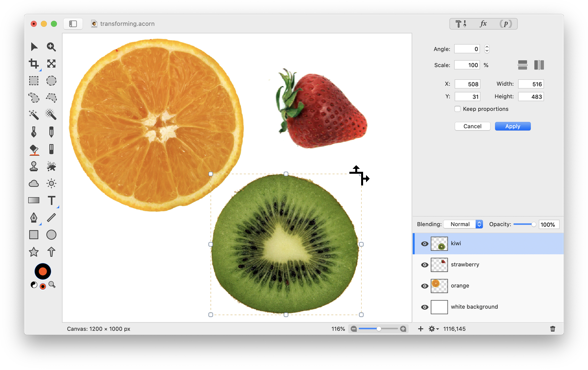Zoom in with the plus button

point(403,329)
